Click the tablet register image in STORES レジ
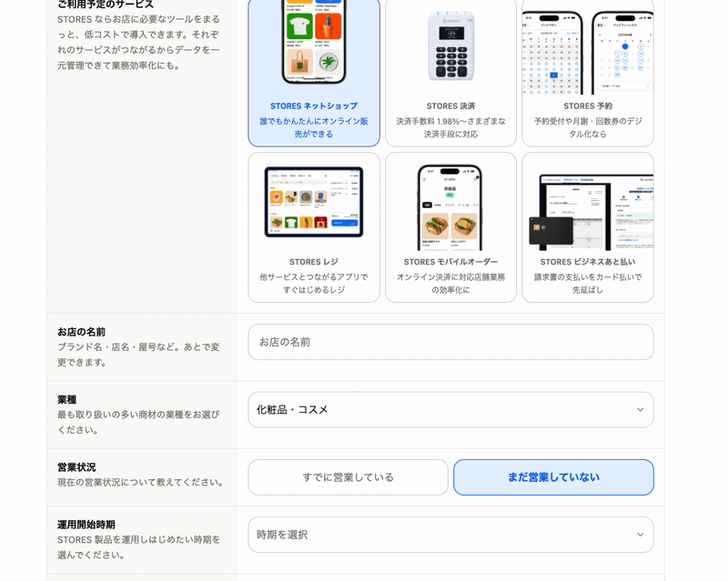728x581 pixels. [x=314, y=202]
